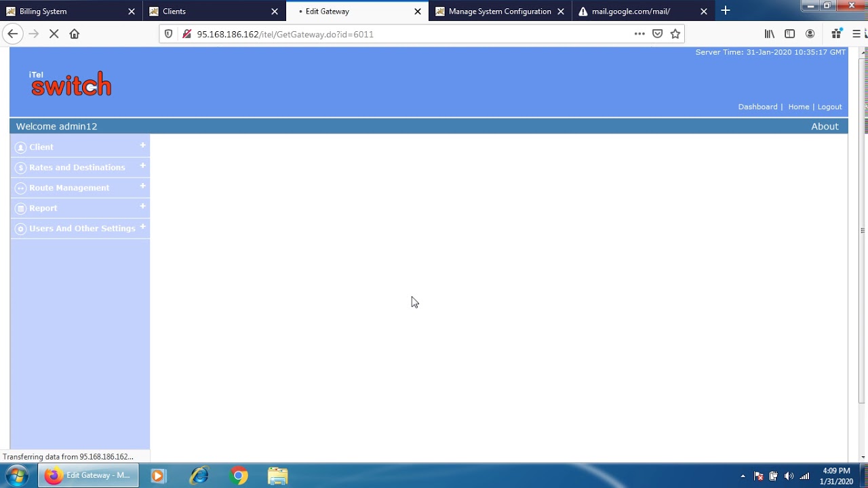Open the Windows Start button
This screenshot has width=868, height=488.
[17, 476]
